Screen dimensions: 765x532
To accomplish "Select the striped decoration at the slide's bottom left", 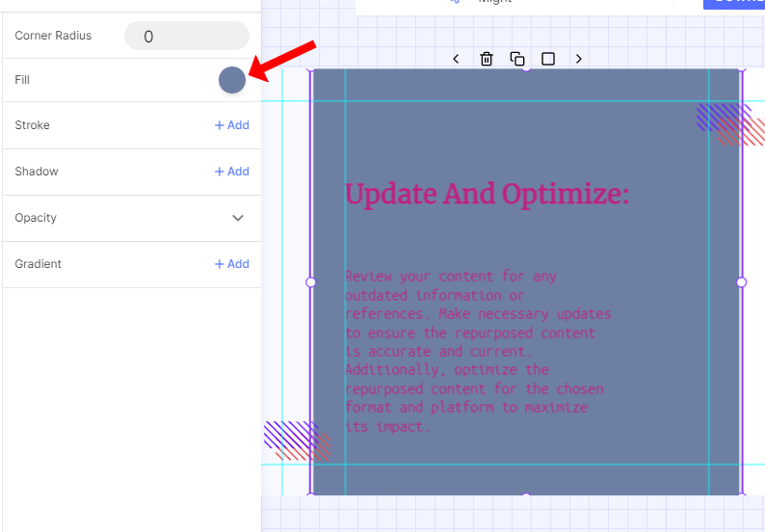I will [297, 440].
